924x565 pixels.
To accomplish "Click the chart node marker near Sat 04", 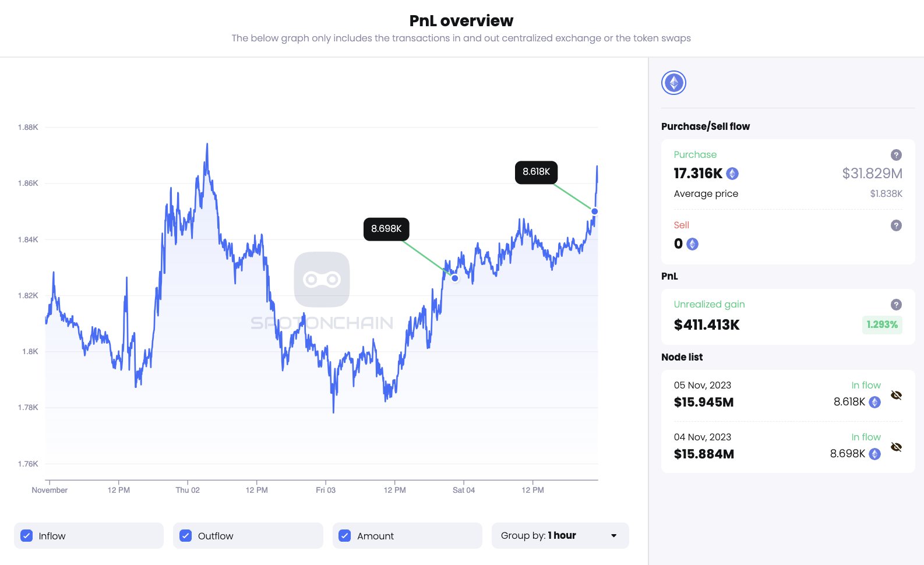I will click(455, 278).
